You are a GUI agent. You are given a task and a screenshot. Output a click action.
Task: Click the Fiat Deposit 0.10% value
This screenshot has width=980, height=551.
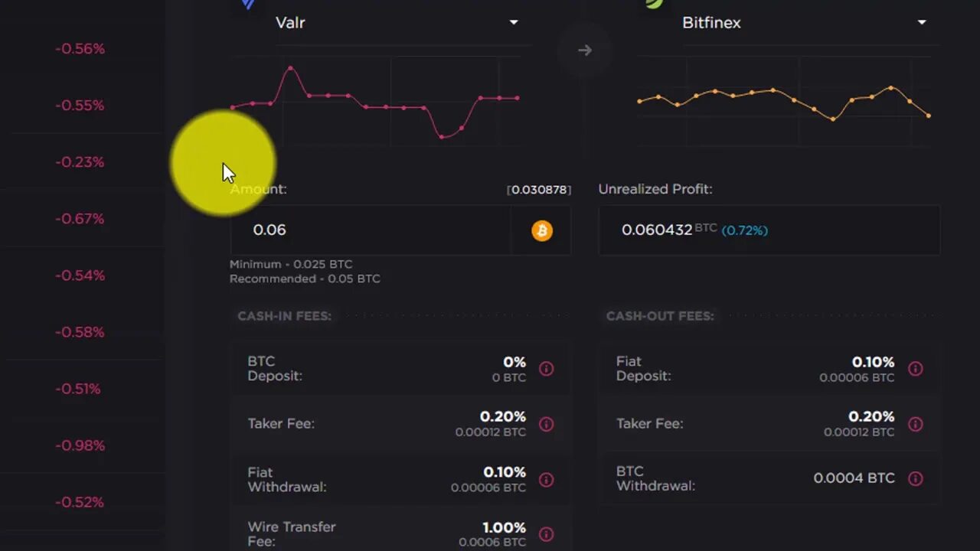[x=873, y=362]
